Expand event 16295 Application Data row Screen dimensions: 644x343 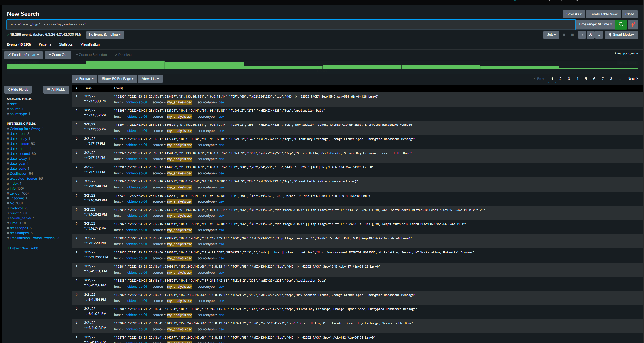coord(77,110)
